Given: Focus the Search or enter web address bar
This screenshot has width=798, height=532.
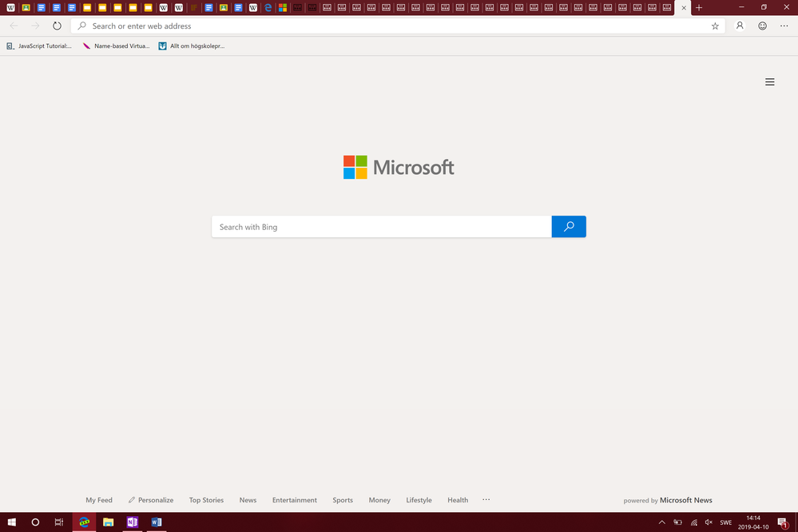Looking at the screenshot, I should coord(398,26).
